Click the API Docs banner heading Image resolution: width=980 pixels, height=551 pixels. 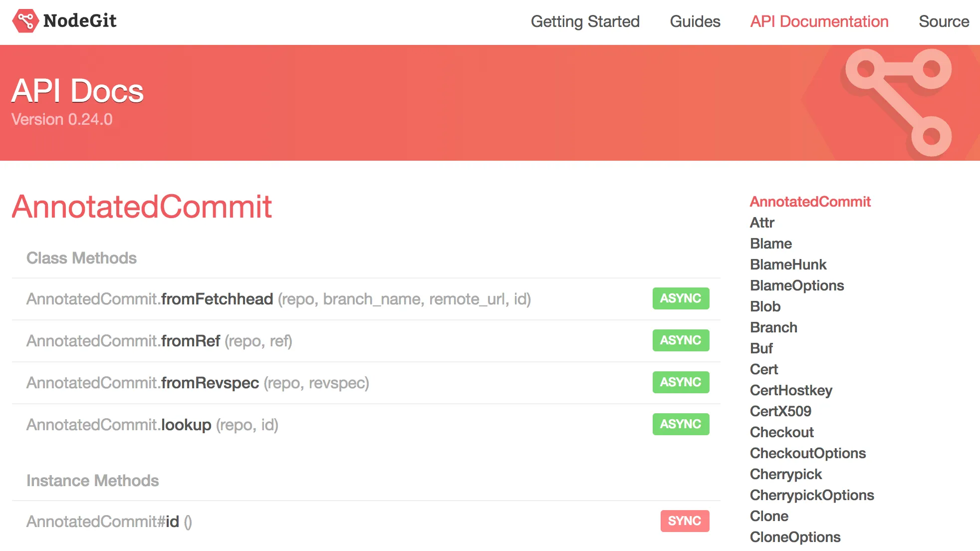77,91
